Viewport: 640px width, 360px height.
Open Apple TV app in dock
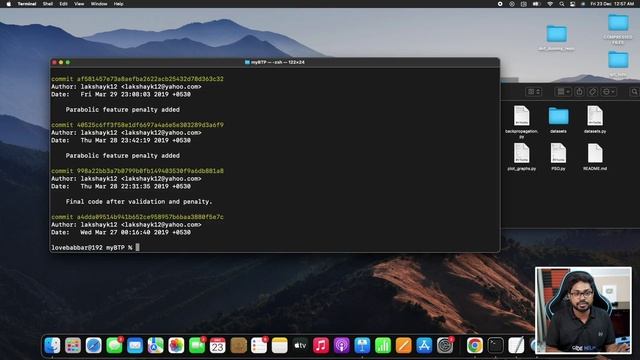tap(300, 346)
